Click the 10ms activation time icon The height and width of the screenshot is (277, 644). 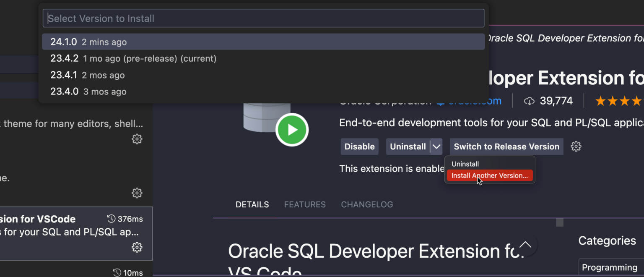117,273
